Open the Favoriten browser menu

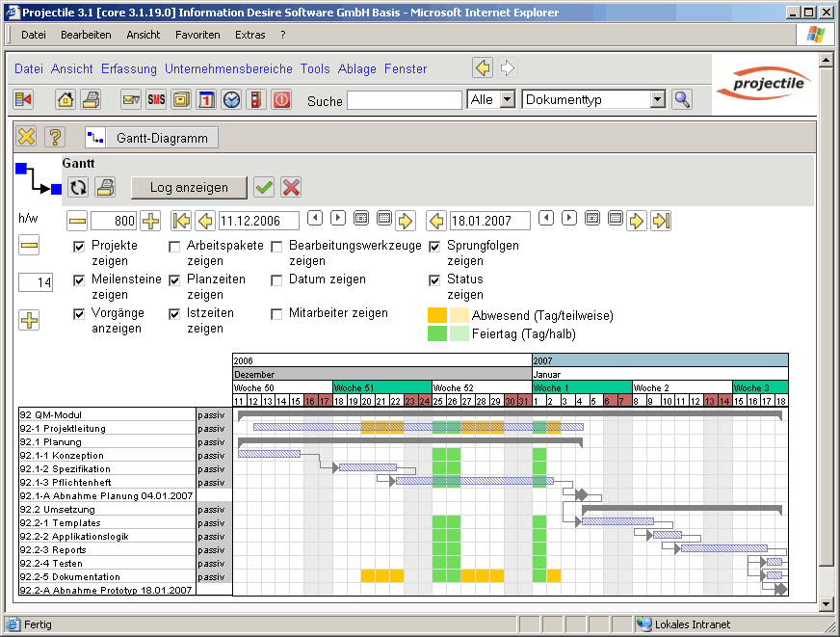197,35
